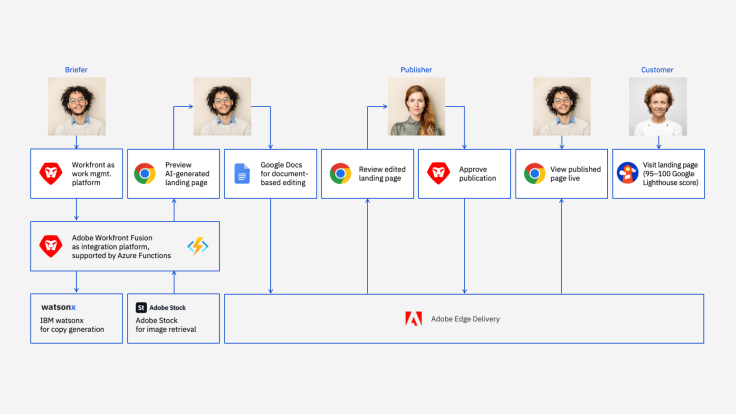Click the Chrome icon beside View published page live
Image resolution: width=736 pixels, height=414 pixels.
[534, 174]
